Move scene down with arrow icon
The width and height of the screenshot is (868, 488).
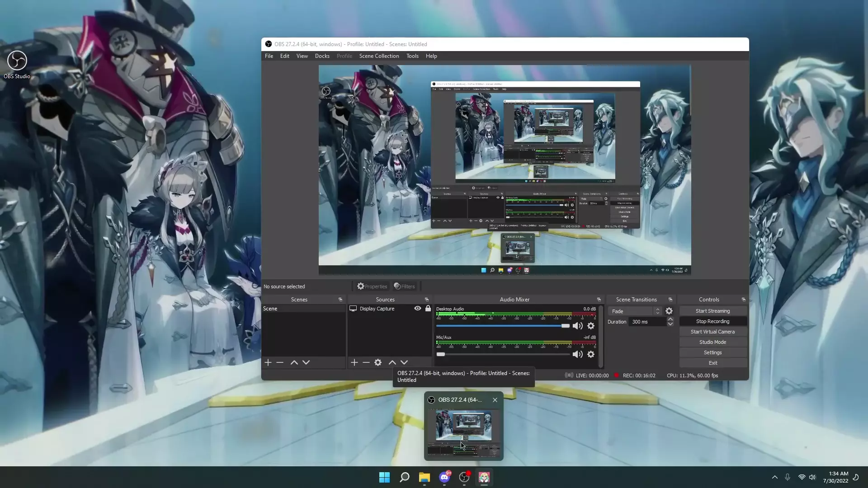pyautogui.click(x=306, y=362)
